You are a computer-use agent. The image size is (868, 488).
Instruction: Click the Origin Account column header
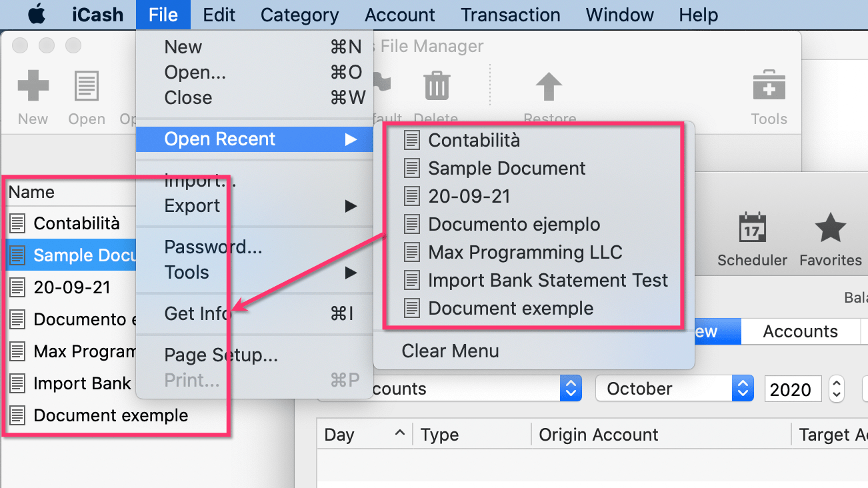[x=661, y=435]
